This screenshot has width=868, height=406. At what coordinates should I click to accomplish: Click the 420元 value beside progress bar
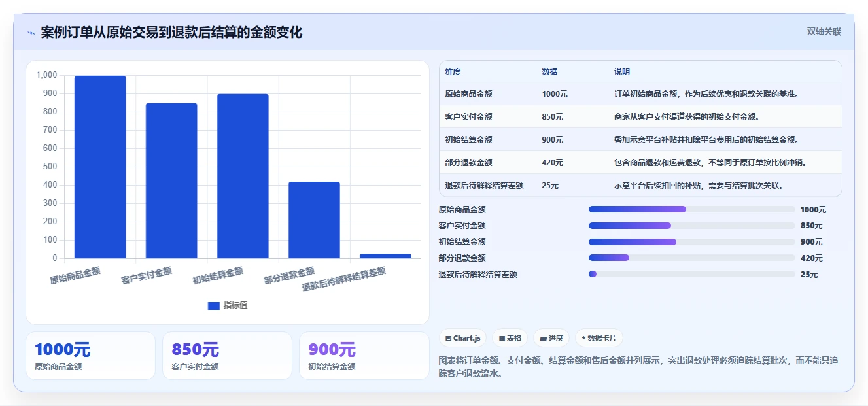pyautogui.click(x=812, y=258)
